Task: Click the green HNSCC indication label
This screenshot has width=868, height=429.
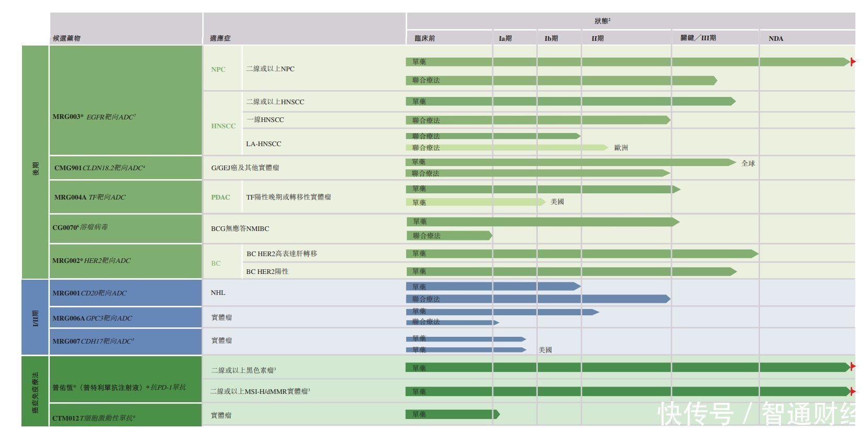Action: pos(223,126)
